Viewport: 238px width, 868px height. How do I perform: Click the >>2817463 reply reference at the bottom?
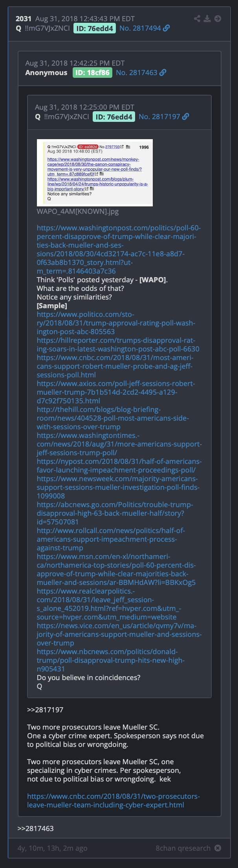(35, 828)
